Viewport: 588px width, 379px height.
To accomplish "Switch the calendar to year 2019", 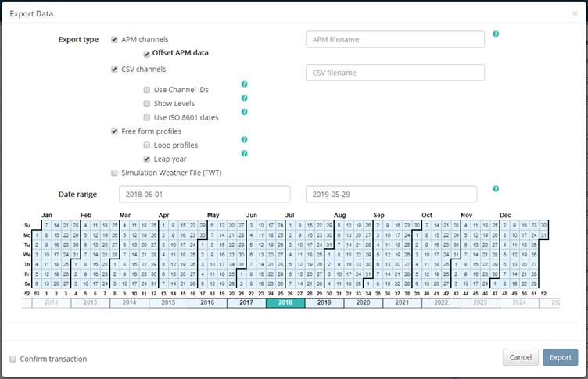I will click(x=324, y=303).
